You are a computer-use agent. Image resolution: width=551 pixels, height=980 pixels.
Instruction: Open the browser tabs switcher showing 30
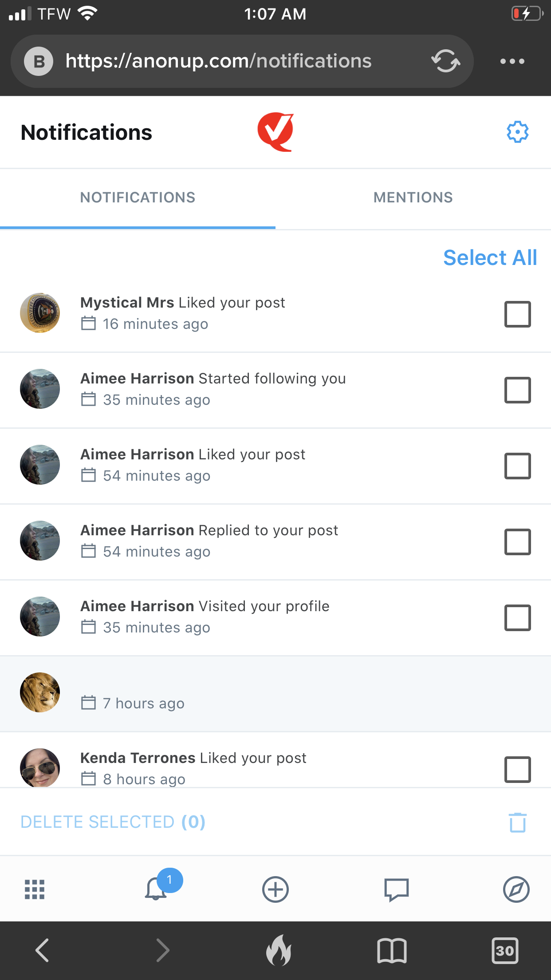click(x=505, y=950)
